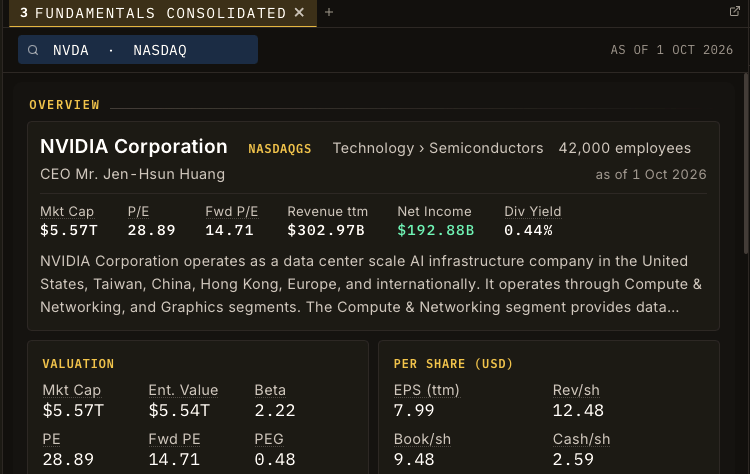Click 14.71 value in Valuation panel
Viewport: 750px width, 474px height.
pos(174,460)
